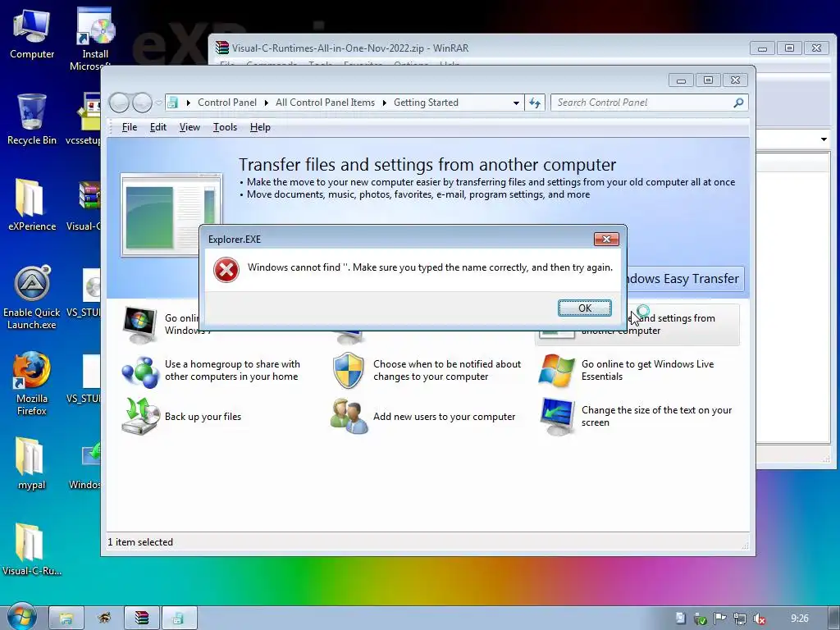This screenshot has width=840, height=630.
Task: Select Use a homegroup to share item
Action: click(232, 370)
